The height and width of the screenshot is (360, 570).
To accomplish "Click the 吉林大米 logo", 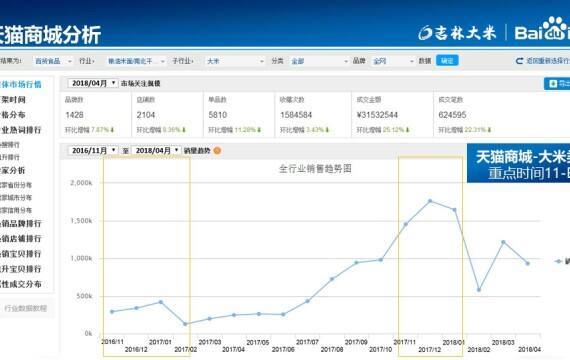I will pyautogui.click(x=457, y=33).
